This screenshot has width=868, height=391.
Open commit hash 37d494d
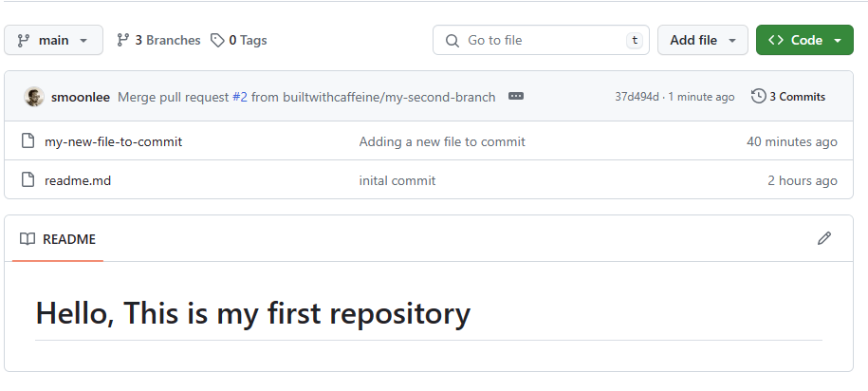click(x=637, y=97)
